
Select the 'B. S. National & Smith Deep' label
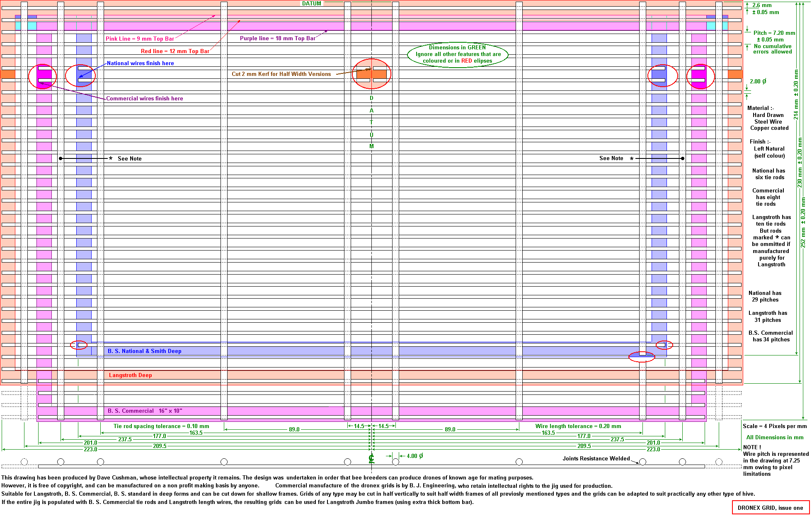point(144,351)
